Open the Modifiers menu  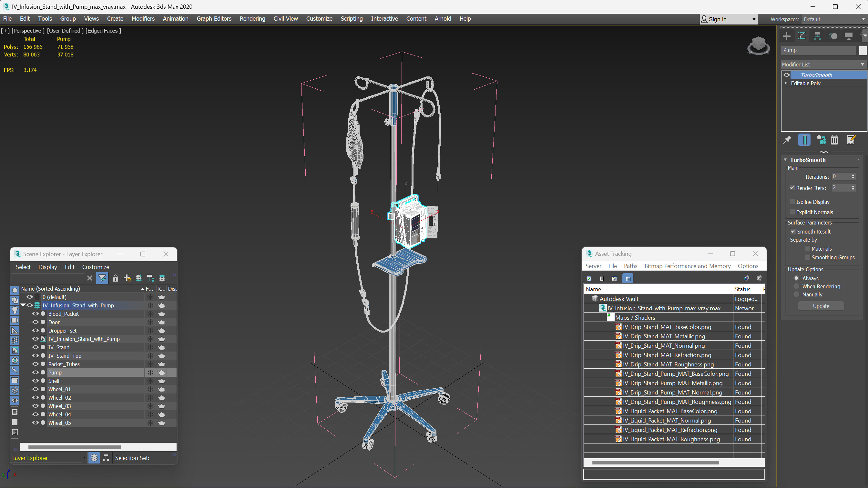[143, 18]
